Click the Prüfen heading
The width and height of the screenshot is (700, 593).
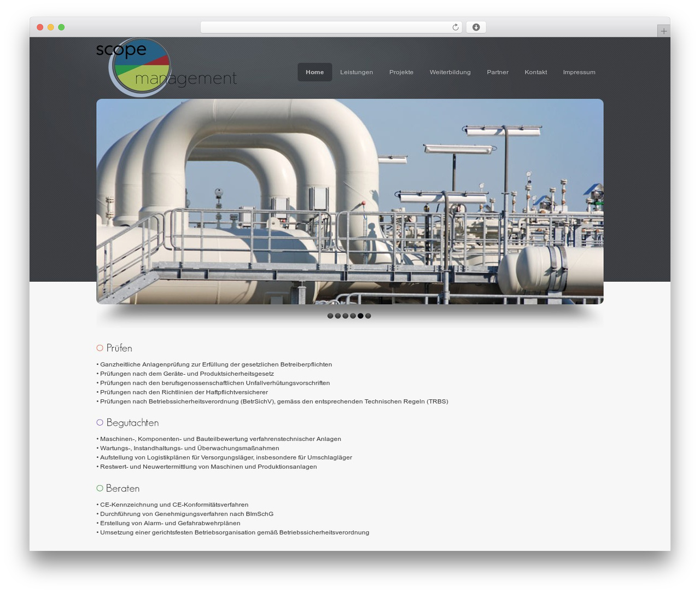coord(119,348)
